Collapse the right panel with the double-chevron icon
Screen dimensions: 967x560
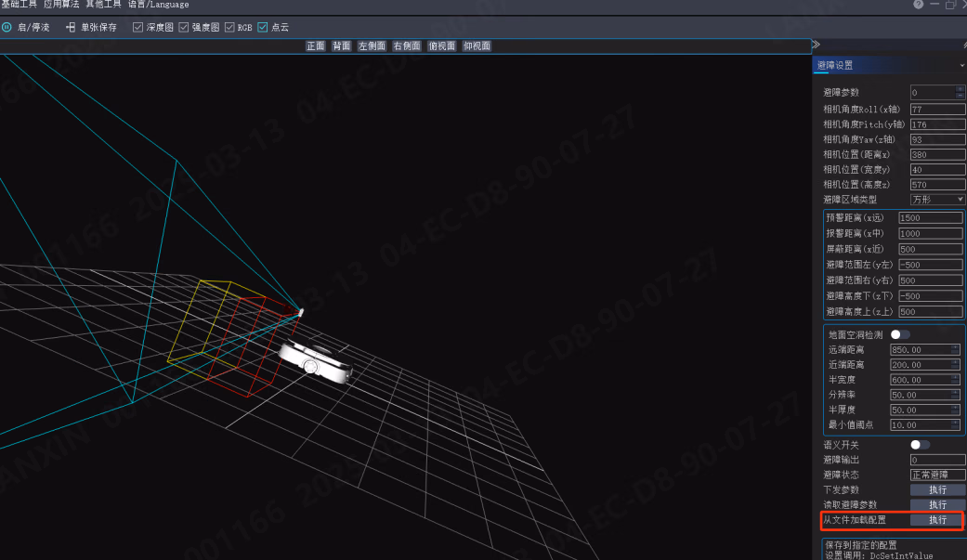816,45
